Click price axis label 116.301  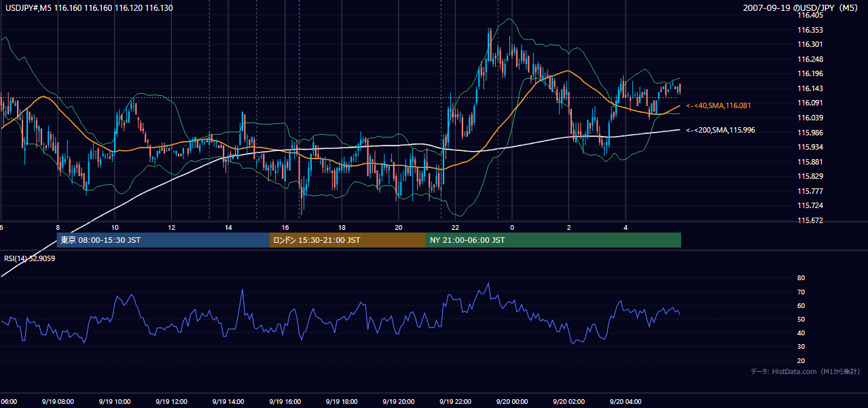point(810,45)
